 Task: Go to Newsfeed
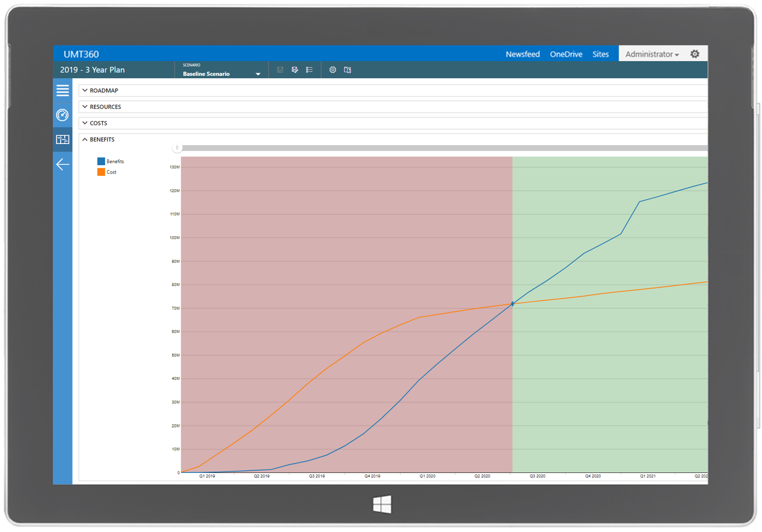522,54
